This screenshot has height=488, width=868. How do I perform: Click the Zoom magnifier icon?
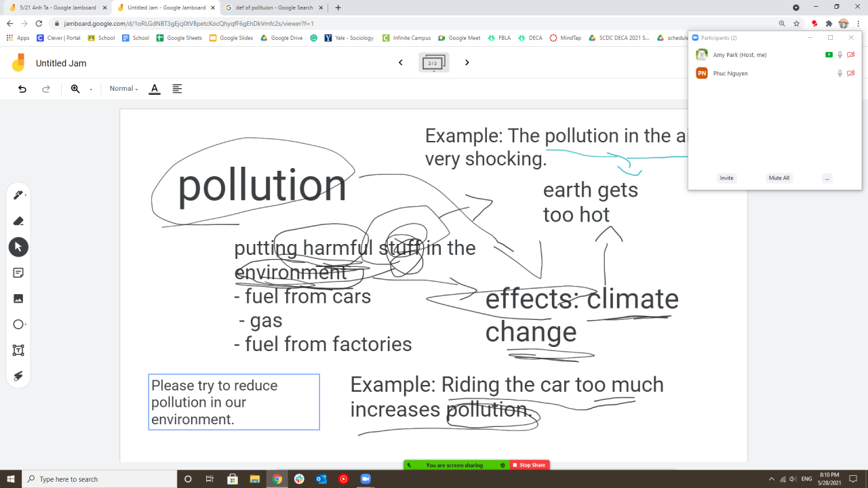[75, 89]
